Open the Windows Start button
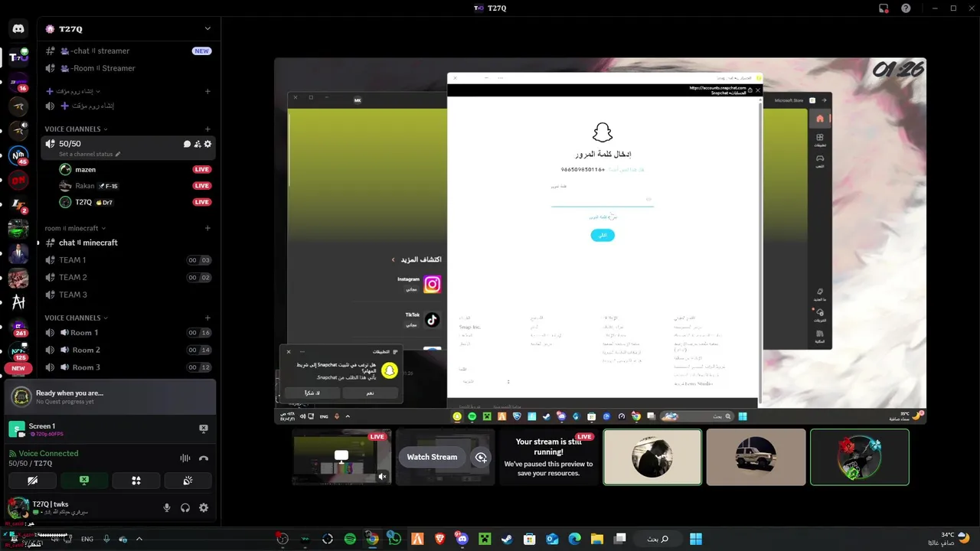 pos(696,539)
